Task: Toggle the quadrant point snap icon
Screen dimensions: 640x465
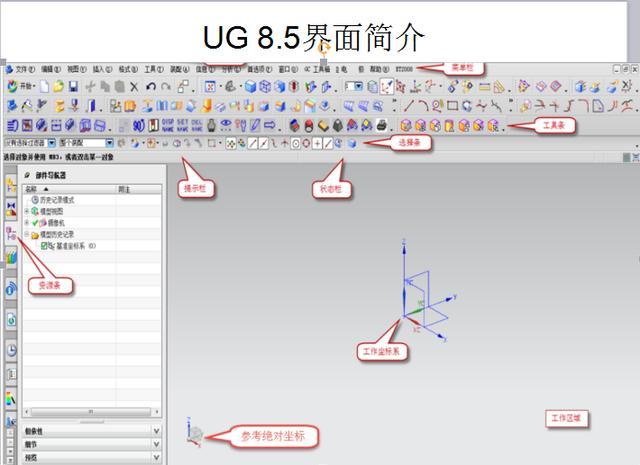Action: click(x=306, y=143)
